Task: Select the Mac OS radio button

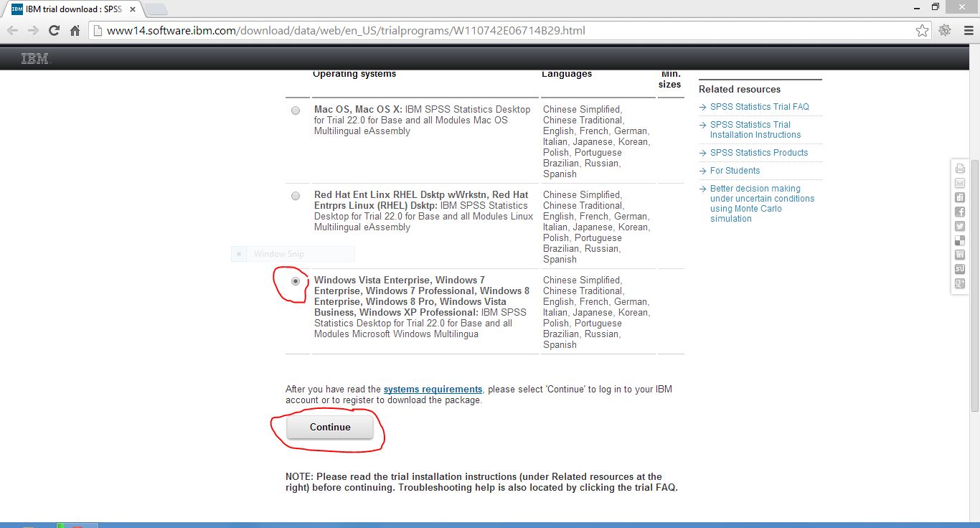Action: click(x=296, y=110)
